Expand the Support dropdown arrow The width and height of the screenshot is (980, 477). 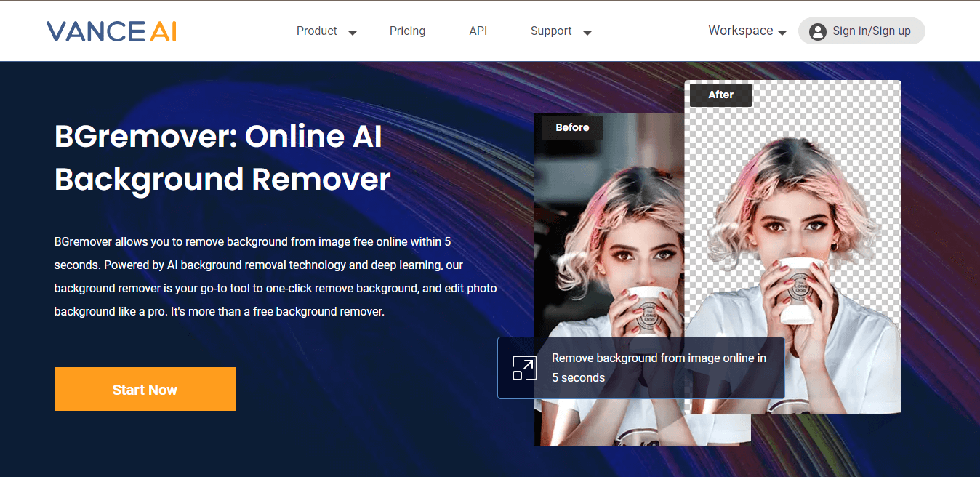(x=587, y=33)
